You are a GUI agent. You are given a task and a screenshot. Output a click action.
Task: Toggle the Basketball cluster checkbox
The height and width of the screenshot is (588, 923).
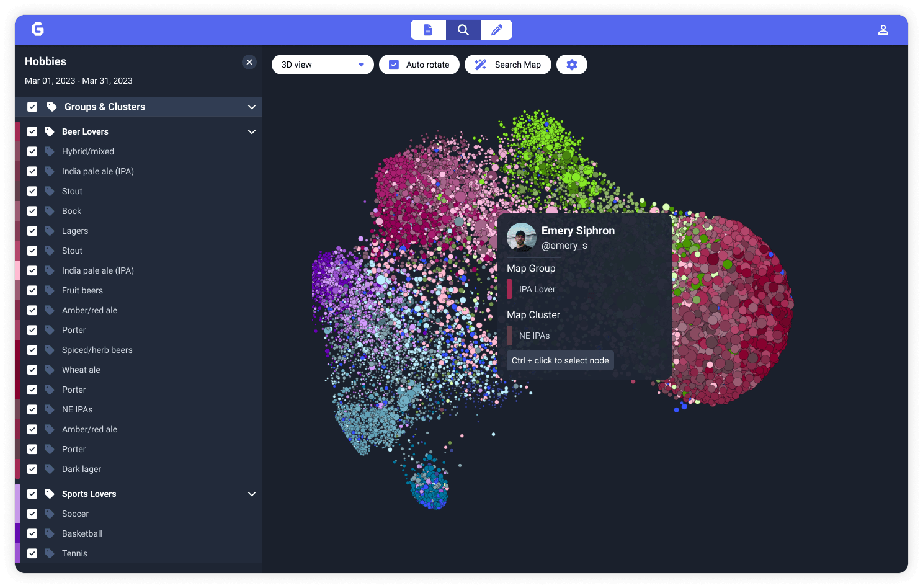32,533
